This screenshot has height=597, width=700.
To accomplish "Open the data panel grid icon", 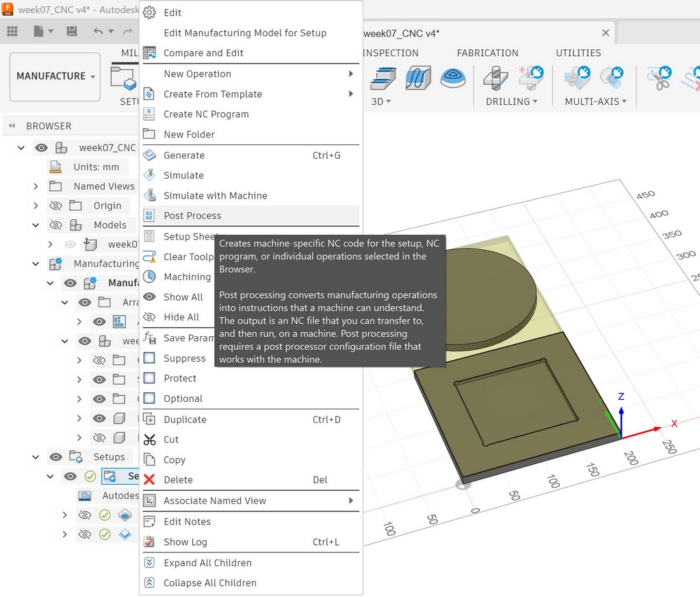I will 12,31.
